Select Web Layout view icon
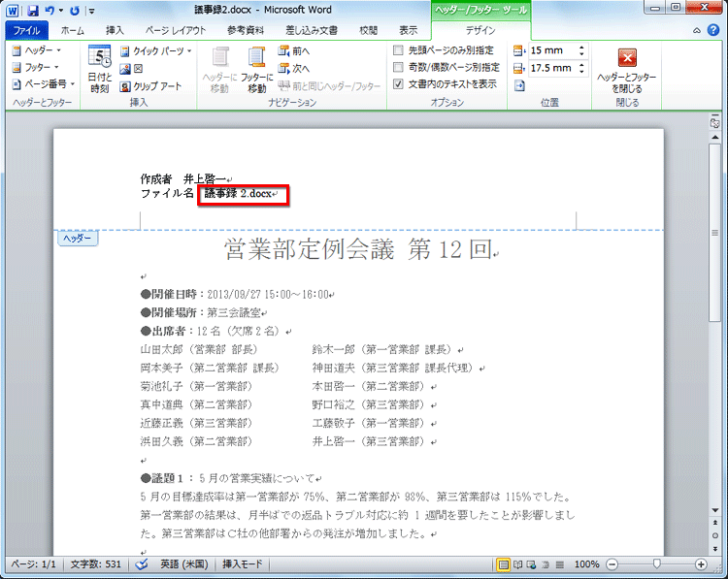728x579 pixels. (x=532, y=564)
